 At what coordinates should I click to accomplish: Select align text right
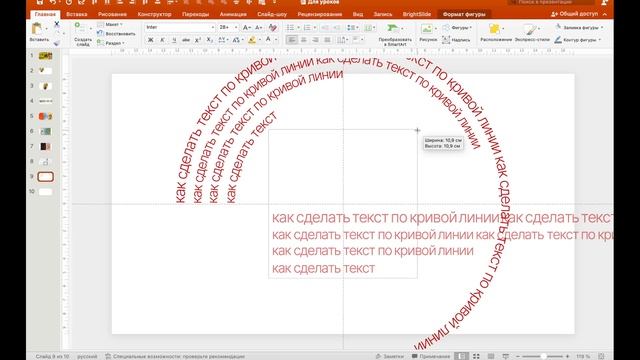[315, 40]
